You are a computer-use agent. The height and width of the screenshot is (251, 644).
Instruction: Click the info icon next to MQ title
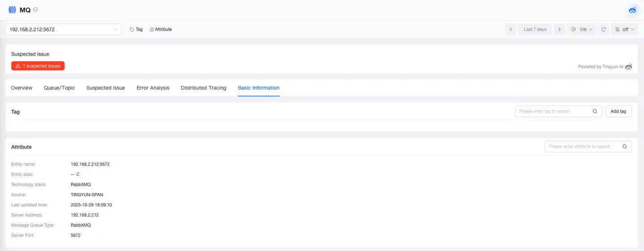[x=36, y=9]
